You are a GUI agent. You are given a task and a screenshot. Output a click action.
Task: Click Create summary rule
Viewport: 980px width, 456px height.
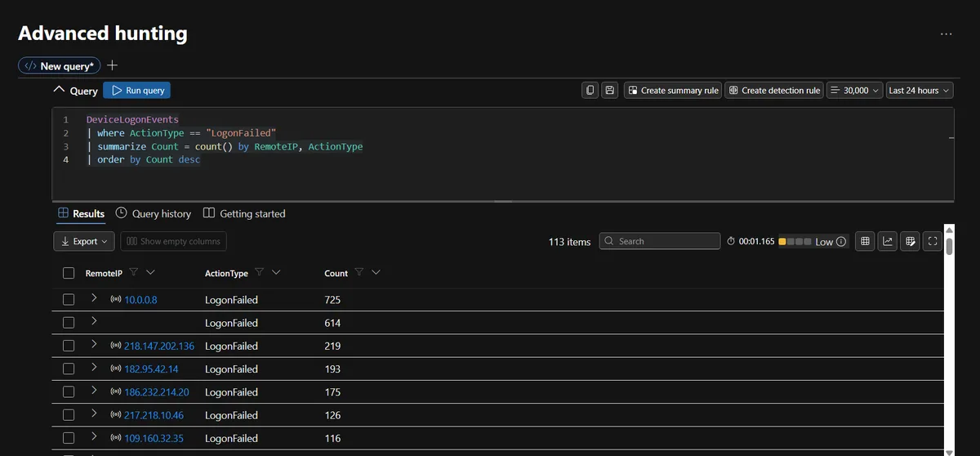point(672,91)
